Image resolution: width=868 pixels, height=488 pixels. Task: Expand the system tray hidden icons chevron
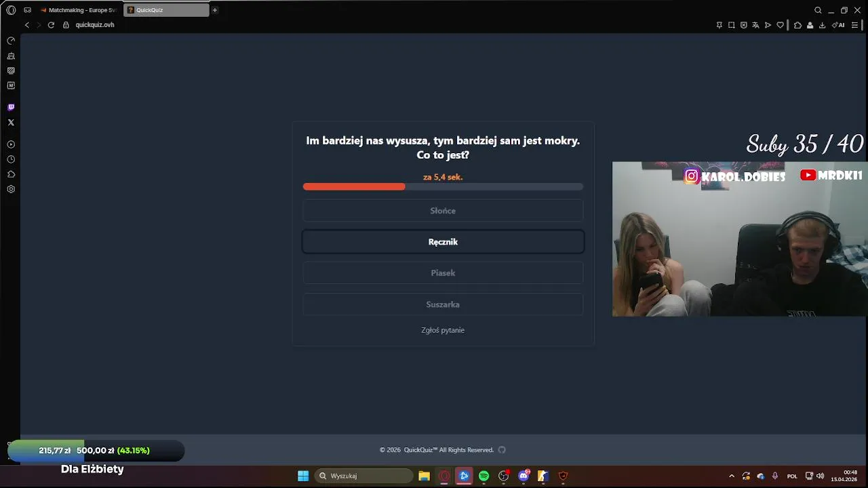732,476
